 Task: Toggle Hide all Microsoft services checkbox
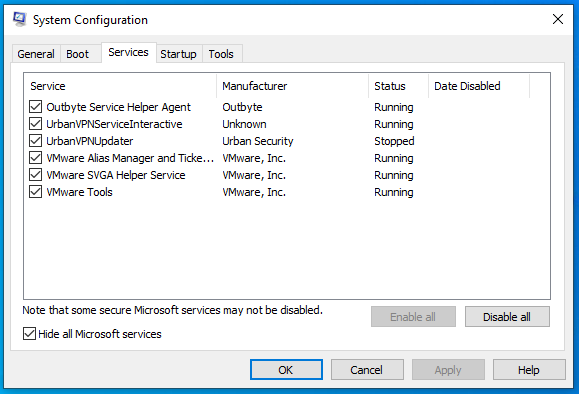pyautogui.click(x=30, y=334)
